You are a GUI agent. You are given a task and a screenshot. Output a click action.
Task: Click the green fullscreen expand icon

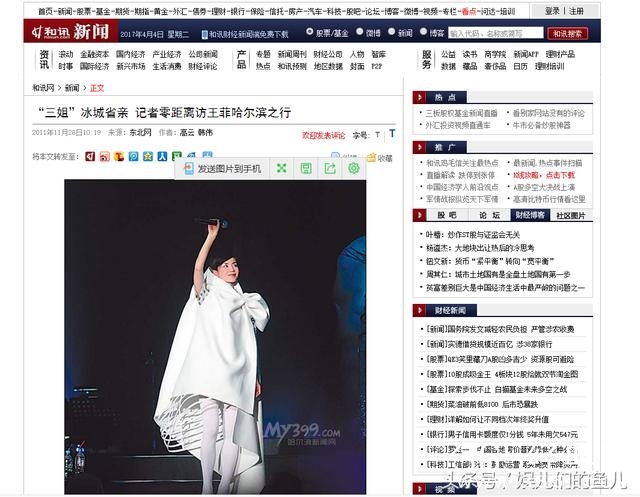tap(281, 169)
